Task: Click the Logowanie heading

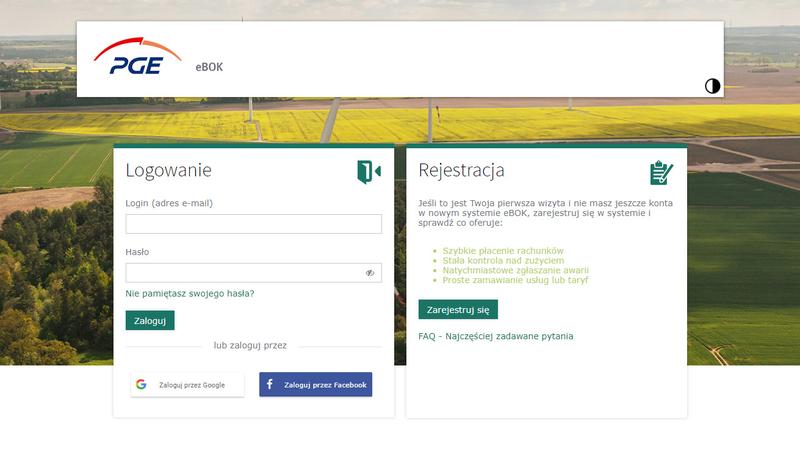Action: click(168, 170)
